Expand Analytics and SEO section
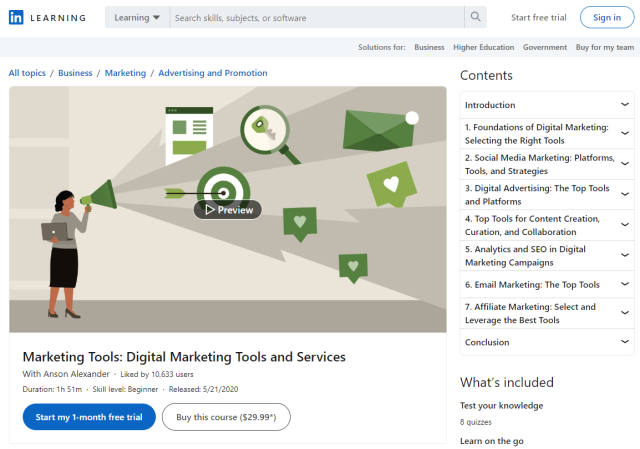Image resolution: width=640 pixels, height=449 pixels. coord(625,255)
